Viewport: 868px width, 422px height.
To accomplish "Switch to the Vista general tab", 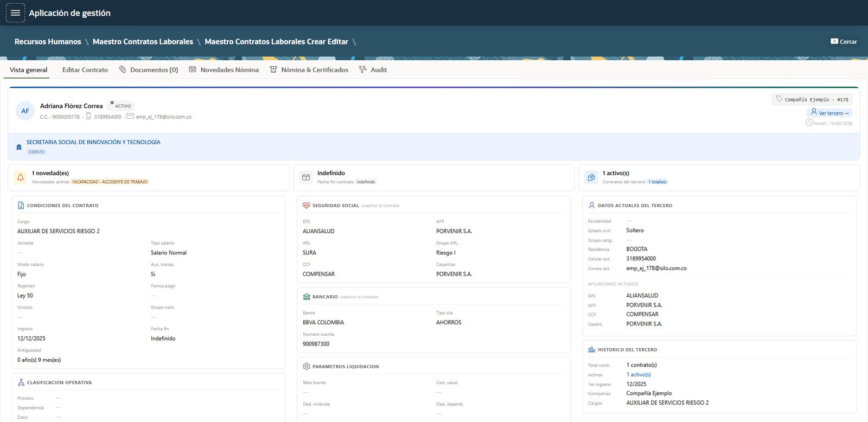I will pyautogui.click(x=28, y=70).
